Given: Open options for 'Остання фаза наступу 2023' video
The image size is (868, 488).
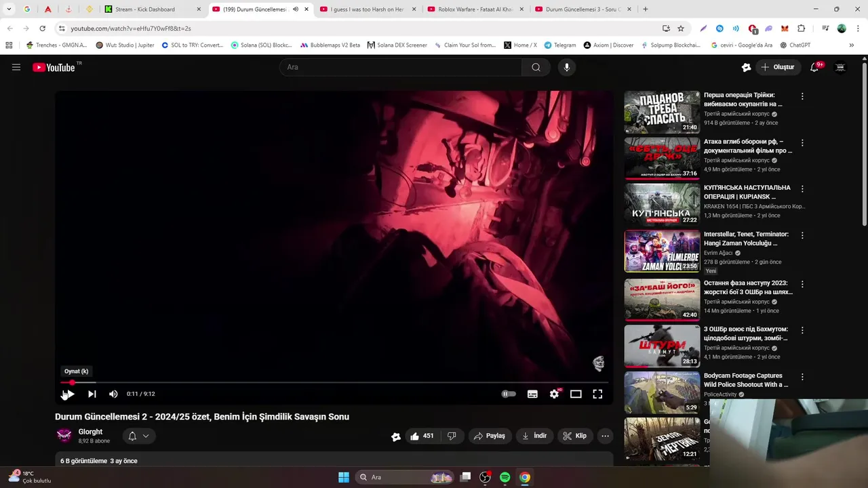Looking at the screenshot, I should point(802,284).
